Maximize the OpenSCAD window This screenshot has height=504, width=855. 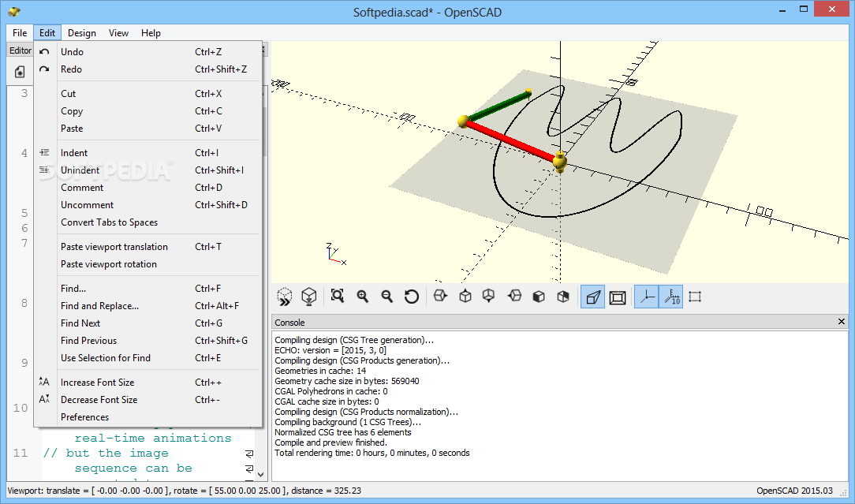pyautogui.click(x=803, y=9)
